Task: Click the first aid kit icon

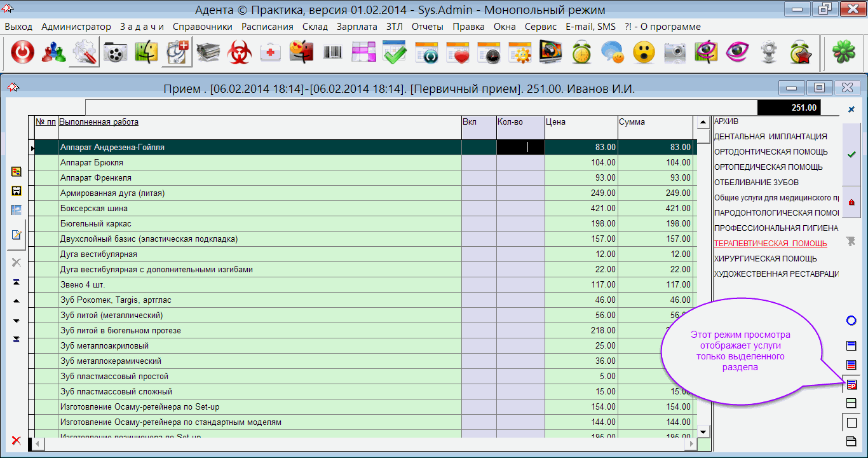Action: pyautogui.click(x=271, y=53)
